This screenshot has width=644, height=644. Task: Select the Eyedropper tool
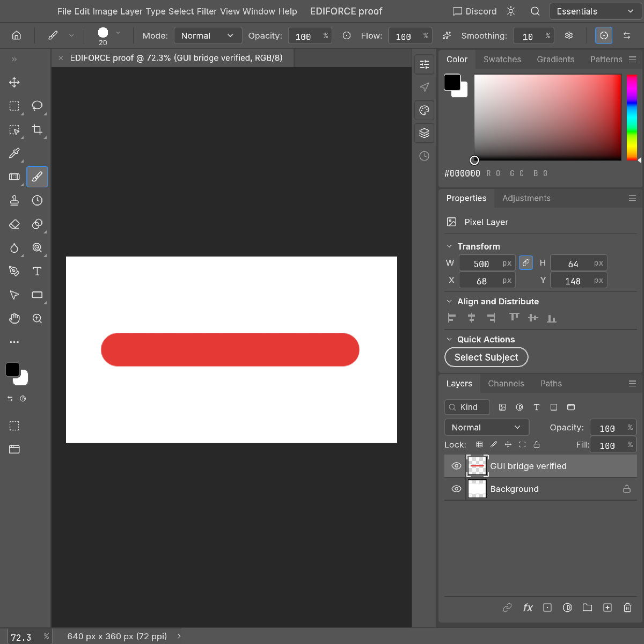tap(14, 153)
